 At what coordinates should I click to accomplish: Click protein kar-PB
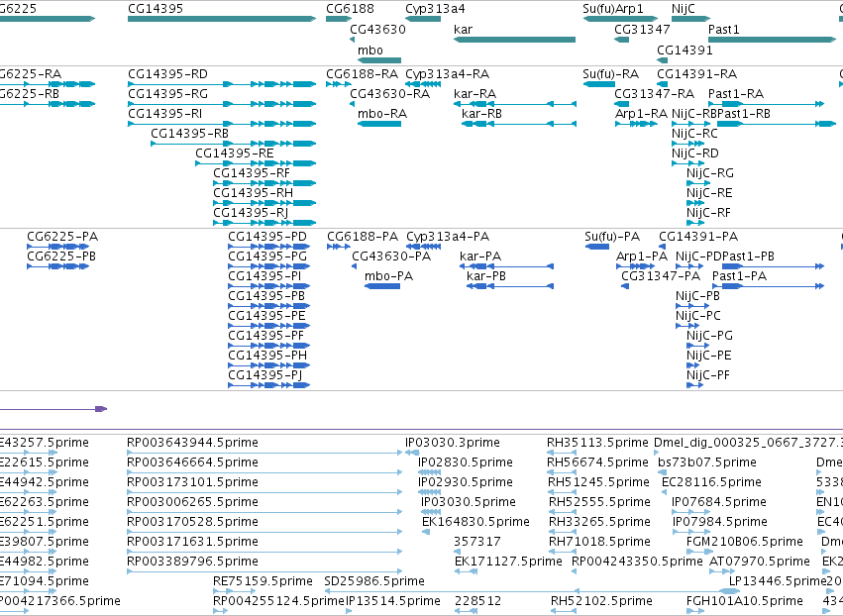(510, 286)
